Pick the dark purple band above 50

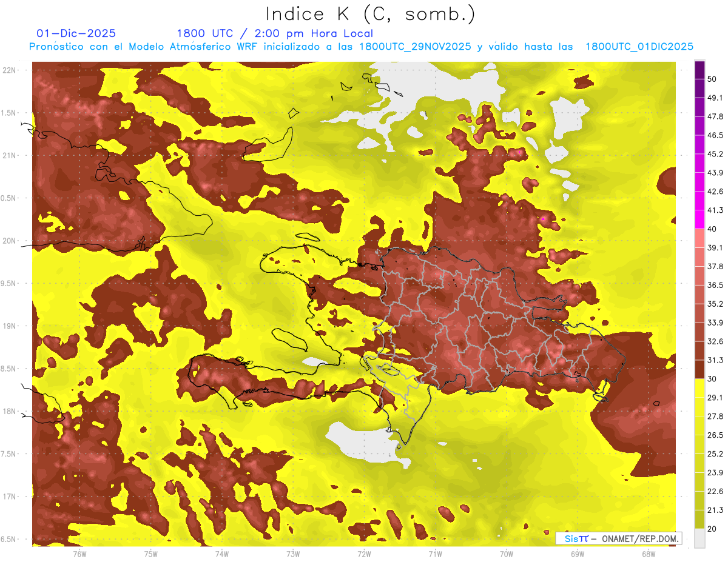(x=699, y=70)
